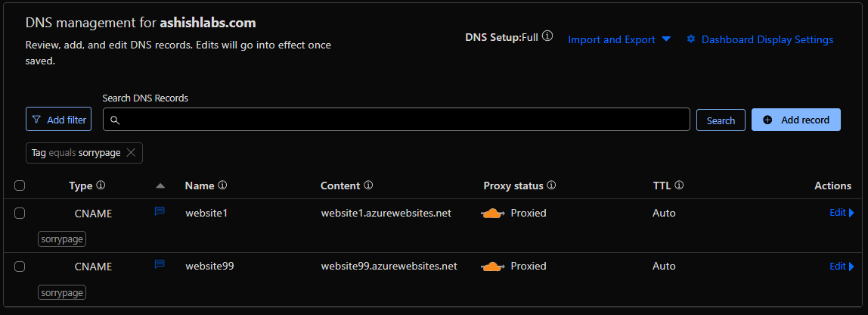Open the Import and Export dropdown
This screenshot has height=315, width=868.
point(619,39)
